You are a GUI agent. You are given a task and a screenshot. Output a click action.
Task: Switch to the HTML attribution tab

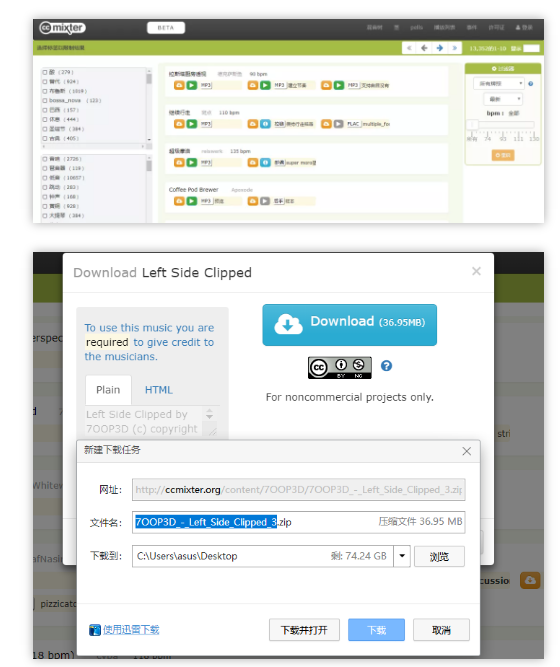[x=159, y=390]
